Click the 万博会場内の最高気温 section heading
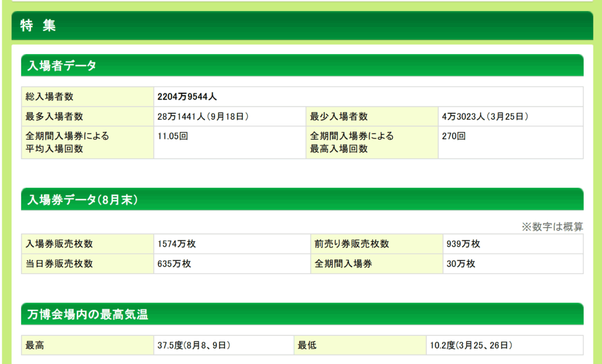The image size is (602, 364). click(x=87, y=315)
